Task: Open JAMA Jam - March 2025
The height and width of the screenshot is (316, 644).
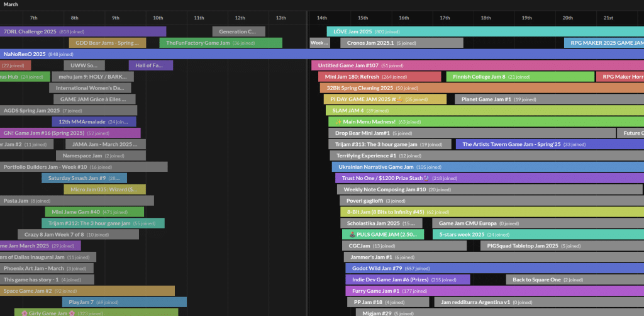Action: [106, 144]
